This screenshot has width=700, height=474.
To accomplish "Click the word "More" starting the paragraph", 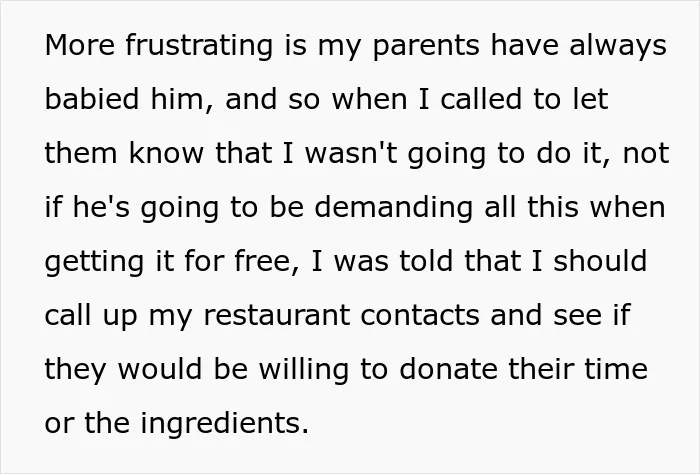I will 80,45.
